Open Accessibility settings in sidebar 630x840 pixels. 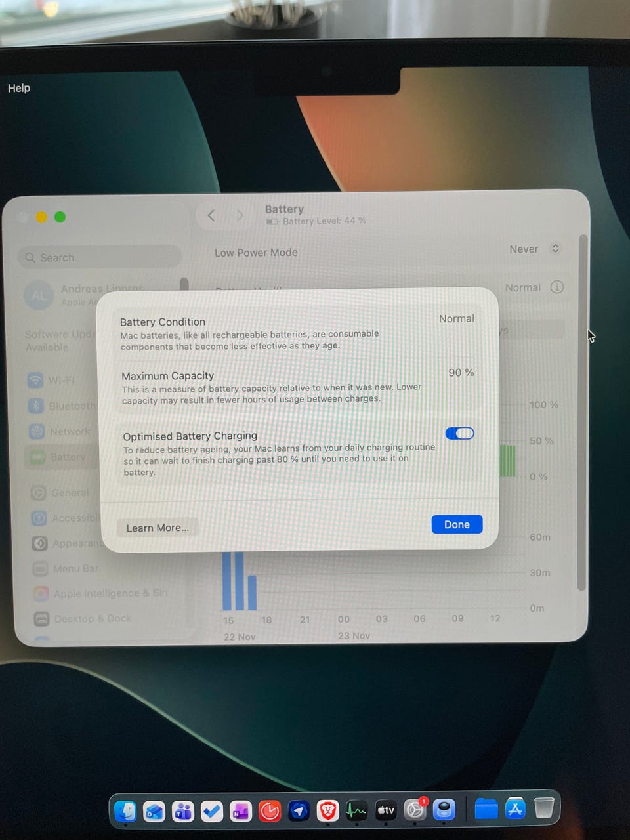[64, 518]
